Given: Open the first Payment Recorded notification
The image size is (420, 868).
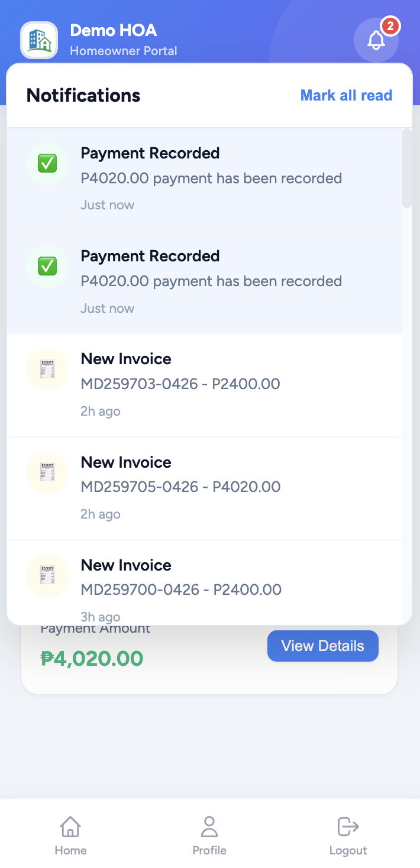Looking at the screenshot, I should (211, 178).
